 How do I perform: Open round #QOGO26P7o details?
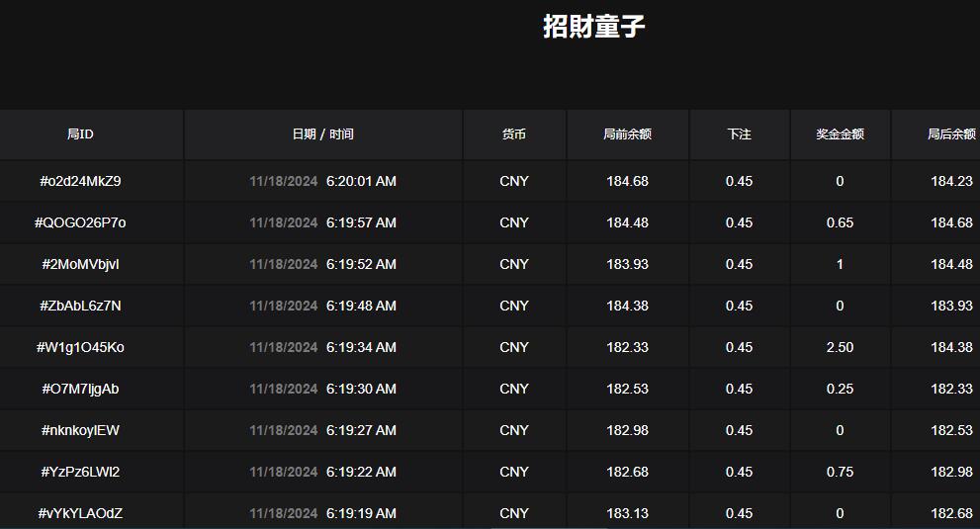80,222
